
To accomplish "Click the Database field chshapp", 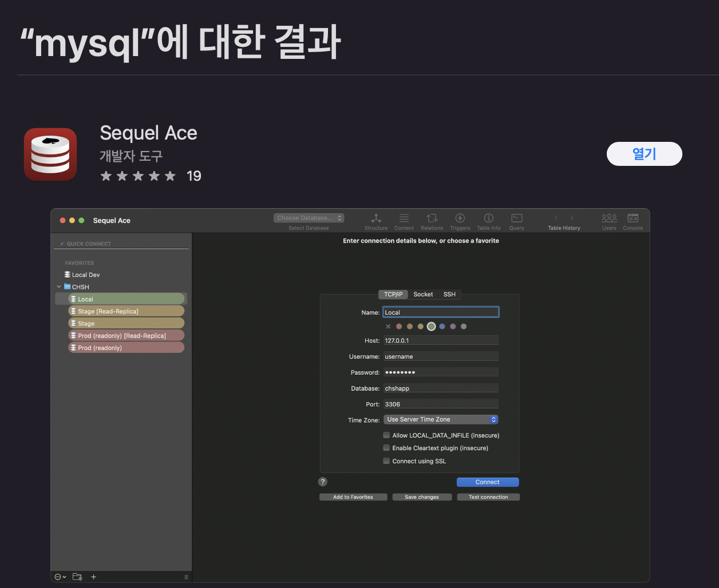I will point(441,388).
